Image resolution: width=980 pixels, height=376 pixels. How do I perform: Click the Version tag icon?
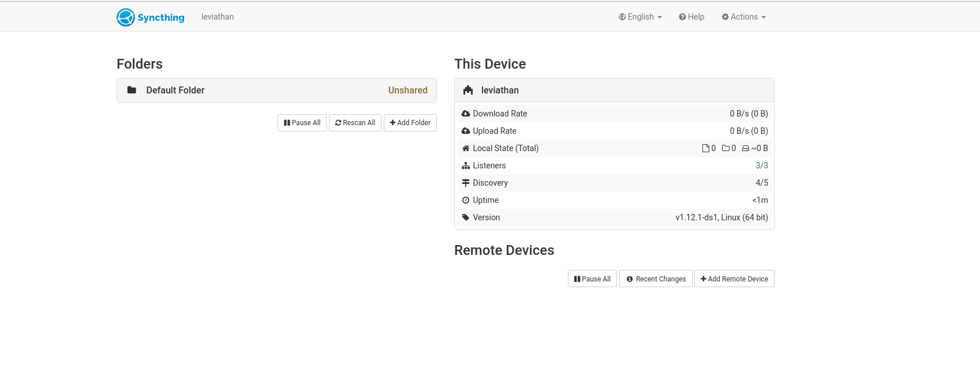466,217
